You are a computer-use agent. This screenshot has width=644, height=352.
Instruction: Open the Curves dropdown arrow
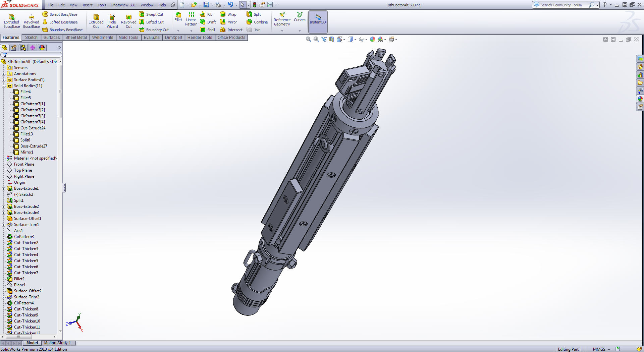click(x=300, y=31)
